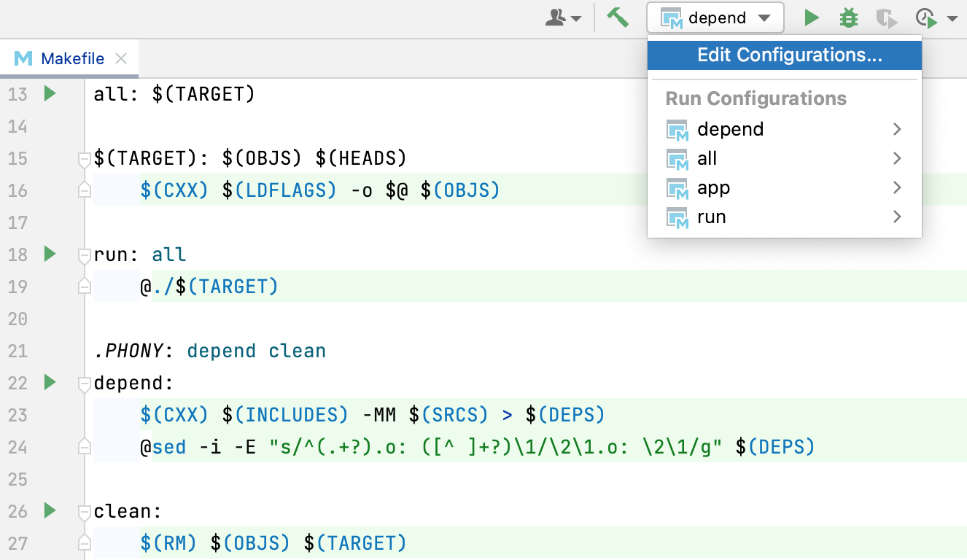This screenshot has height=560, width=967.
Task: Click '$(RM)' on line 27
Action: pos(169,543)
